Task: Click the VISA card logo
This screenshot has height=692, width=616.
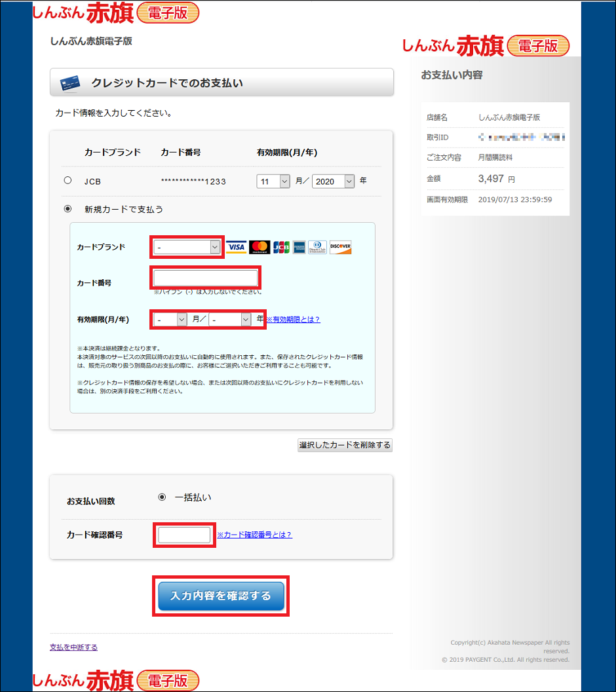Action: (x=236, y=247)
